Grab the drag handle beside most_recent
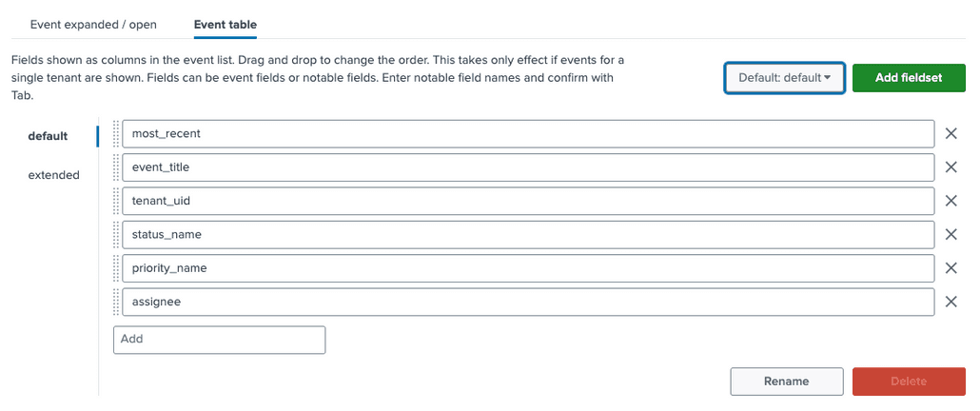The image size is (980, 411). click(116, 133)
